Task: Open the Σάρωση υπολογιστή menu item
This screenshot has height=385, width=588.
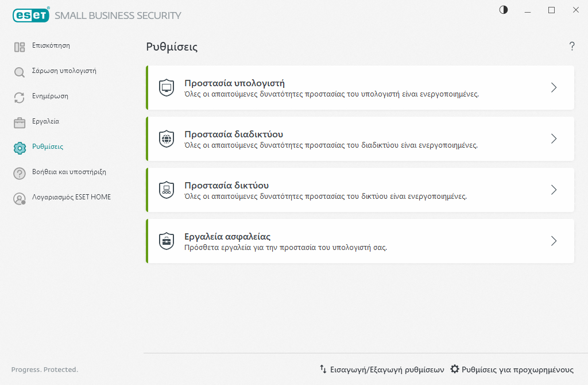Action: pos(64,71)
